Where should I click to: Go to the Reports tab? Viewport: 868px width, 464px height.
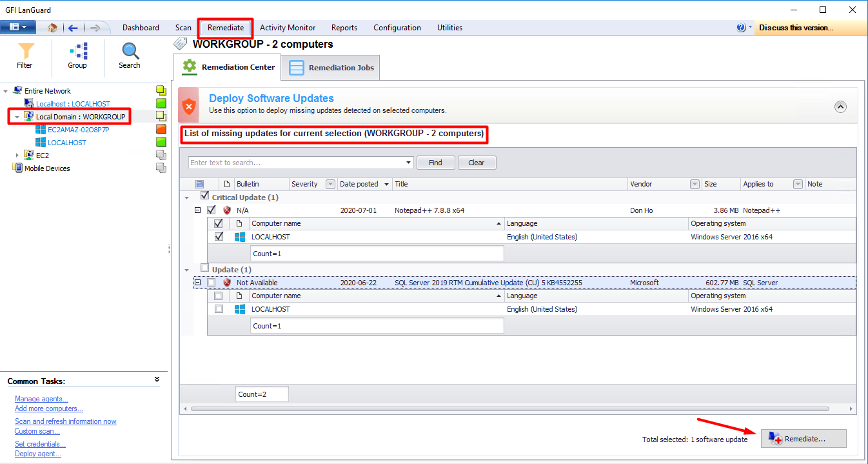(344, 28)
